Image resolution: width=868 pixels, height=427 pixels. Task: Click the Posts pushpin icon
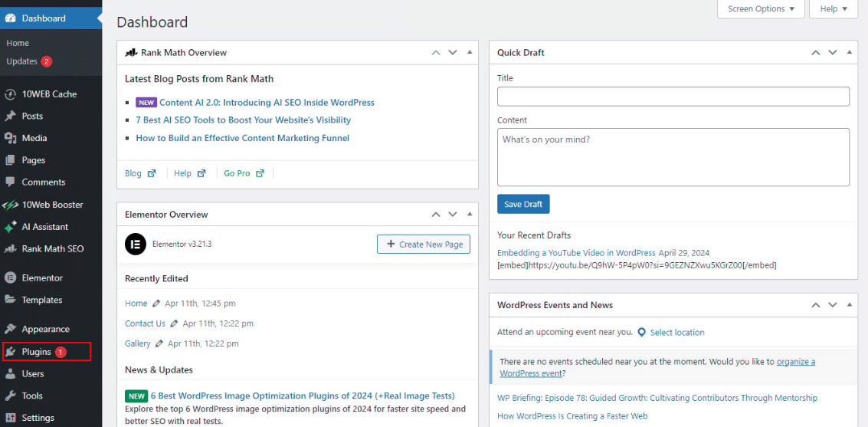pos(10,117)
